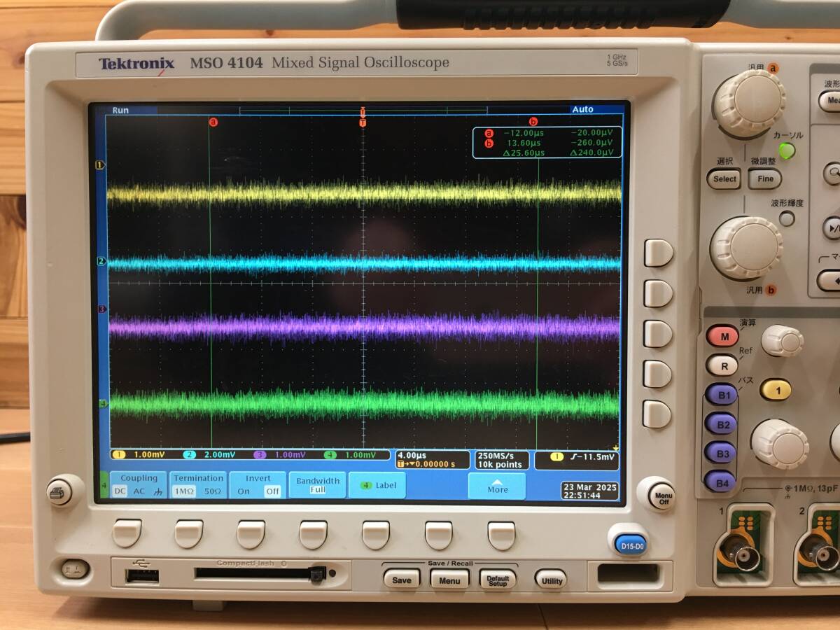This screenshot has width=840, height=630.
Task: Push the Select cursor button
Action: (724, 178)
